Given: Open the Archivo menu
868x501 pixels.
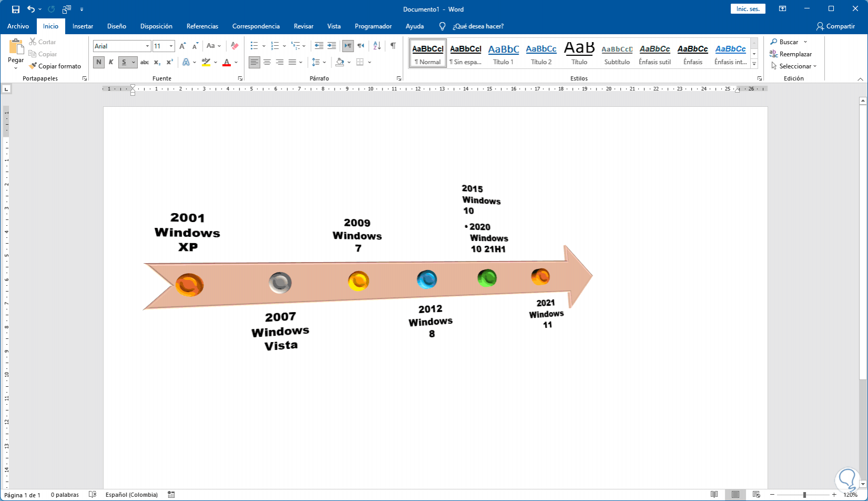Looking at the screenshot, I should coord(18,26).
